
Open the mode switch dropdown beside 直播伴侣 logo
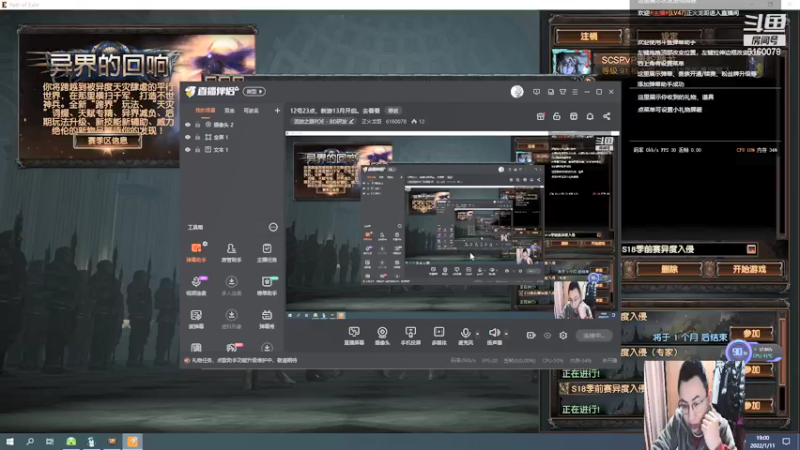(x=254, y=91)
